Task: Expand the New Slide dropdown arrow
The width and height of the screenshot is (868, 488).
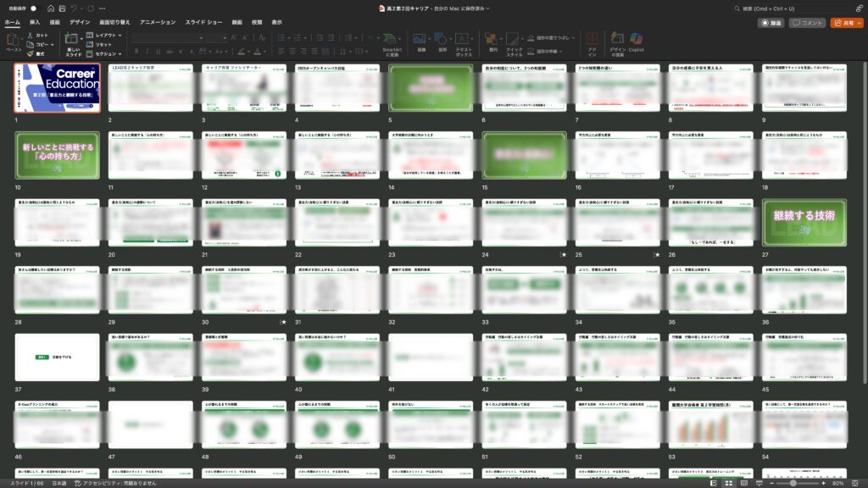Action: 81,39
